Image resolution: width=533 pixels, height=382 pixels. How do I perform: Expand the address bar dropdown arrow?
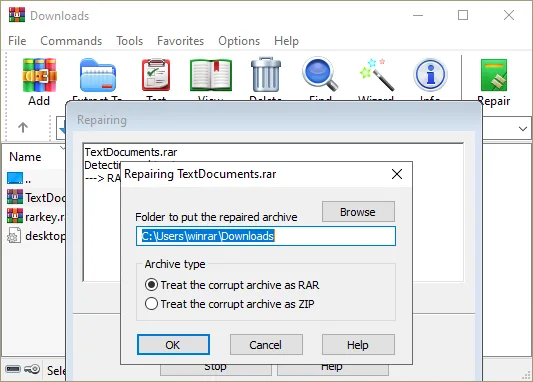[522, 128]
